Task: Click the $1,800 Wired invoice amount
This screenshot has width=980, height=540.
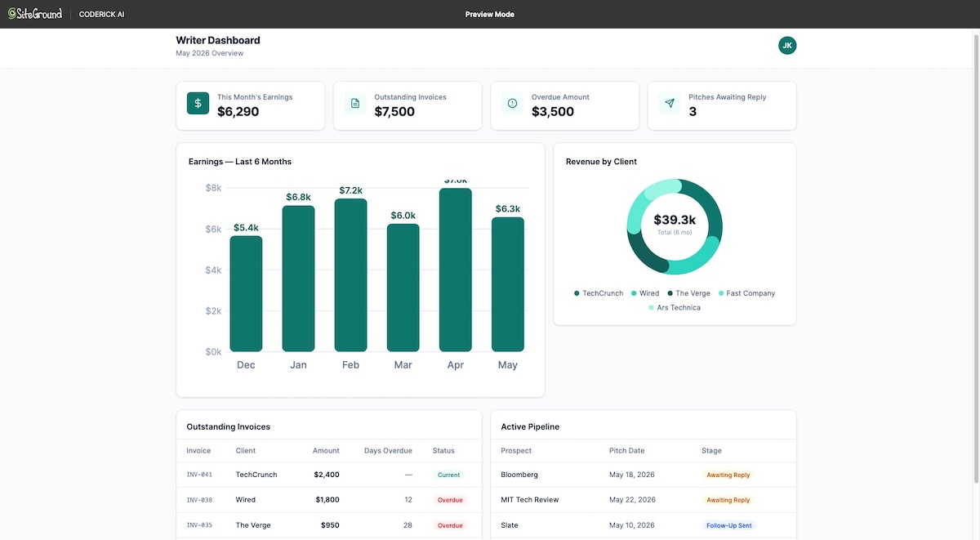Action: pyautogui.click(x=327, y=500)
